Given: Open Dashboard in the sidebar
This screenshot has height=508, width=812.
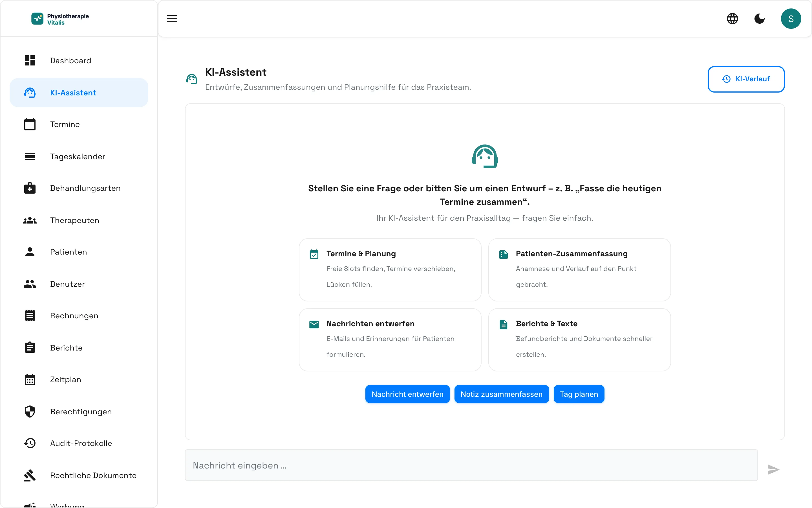Looking at the screenshot, I should click(79, 60).
